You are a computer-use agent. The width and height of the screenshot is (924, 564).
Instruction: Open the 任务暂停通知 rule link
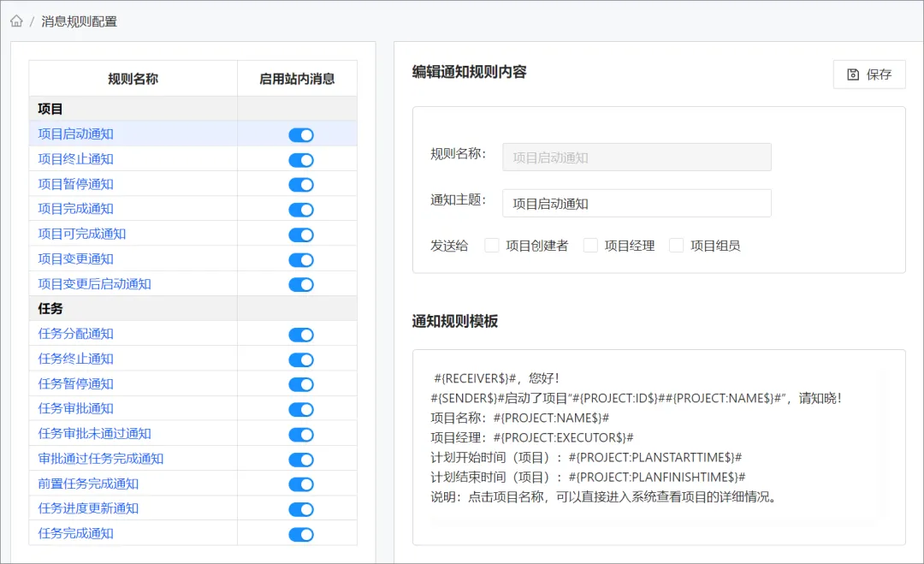pos(76,383)
